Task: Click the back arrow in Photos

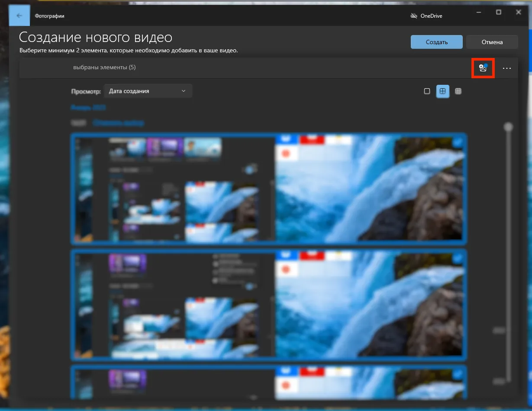Action: [x=19, y=16]
